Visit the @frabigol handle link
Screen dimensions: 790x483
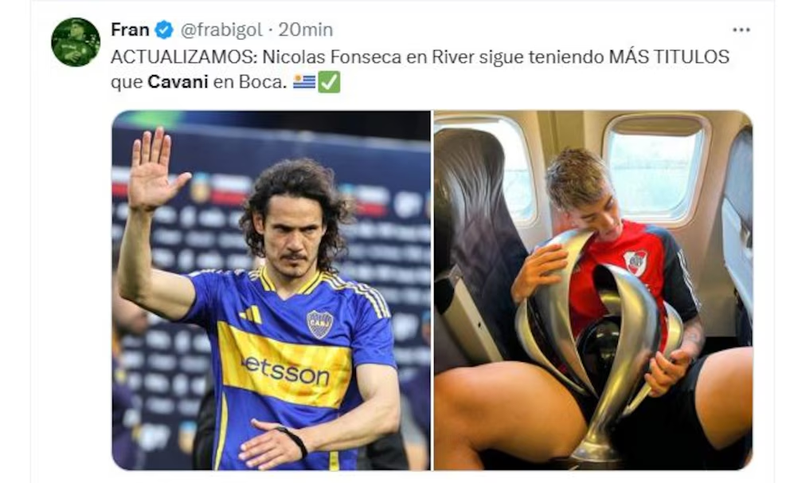click(x=221, y=30)
